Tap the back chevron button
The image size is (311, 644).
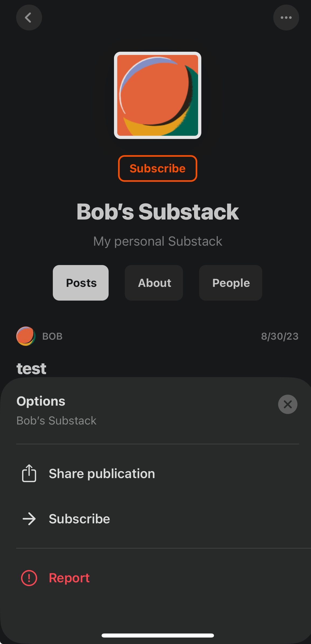pos(29,18)
